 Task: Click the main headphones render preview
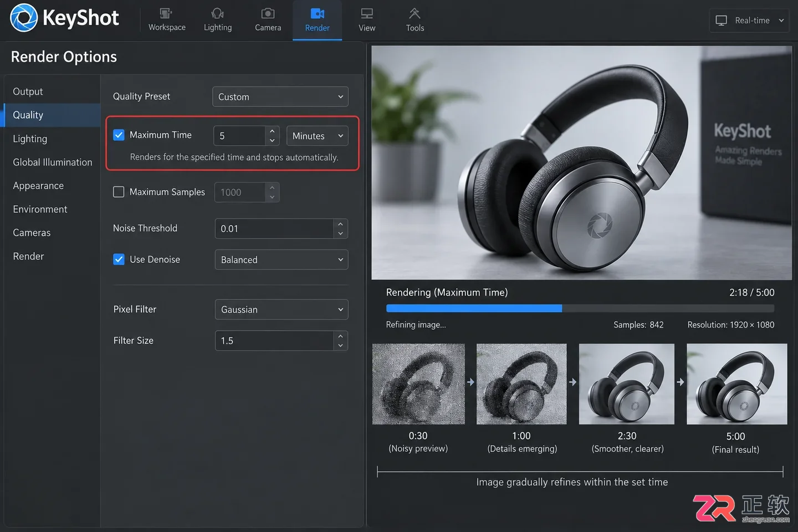581,163
